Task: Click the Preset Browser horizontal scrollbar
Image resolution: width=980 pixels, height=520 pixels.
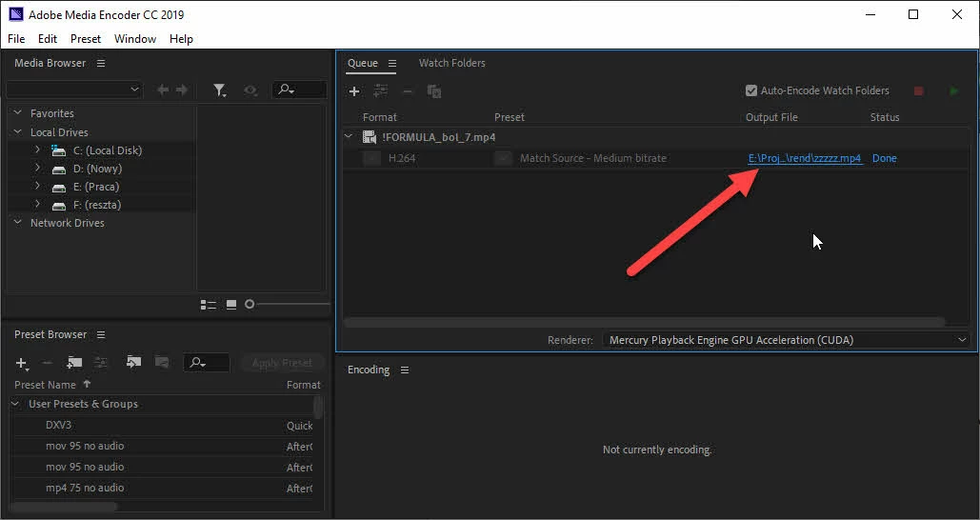Action: pyautogui.click(x=63, y=507)
